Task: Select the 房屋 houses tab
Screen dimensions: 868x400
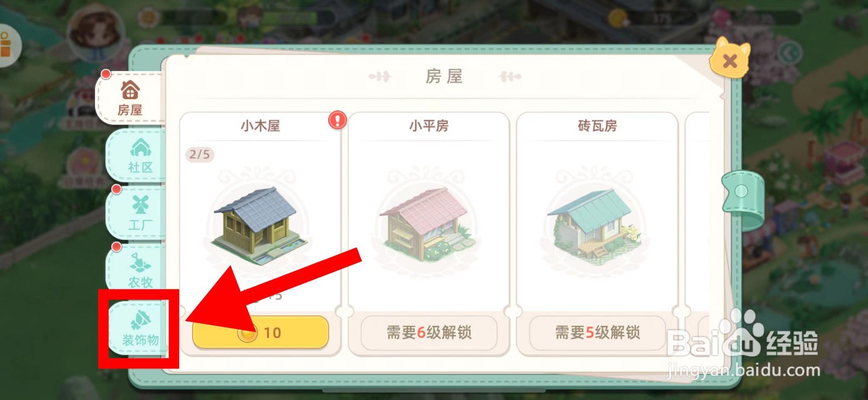Action: tap(130, 98)
